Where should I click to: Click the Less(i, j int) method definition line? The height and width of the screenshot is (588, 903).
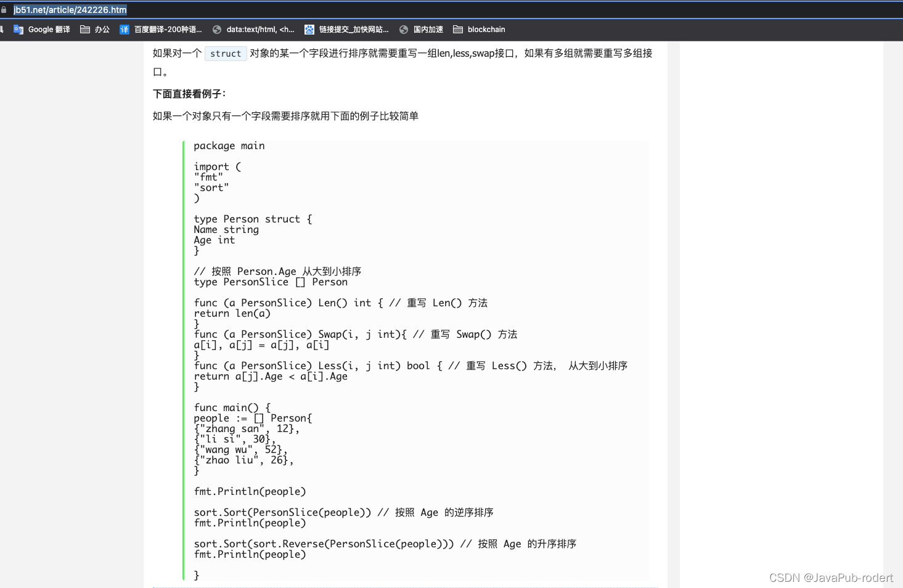click(x=411, y=366)
